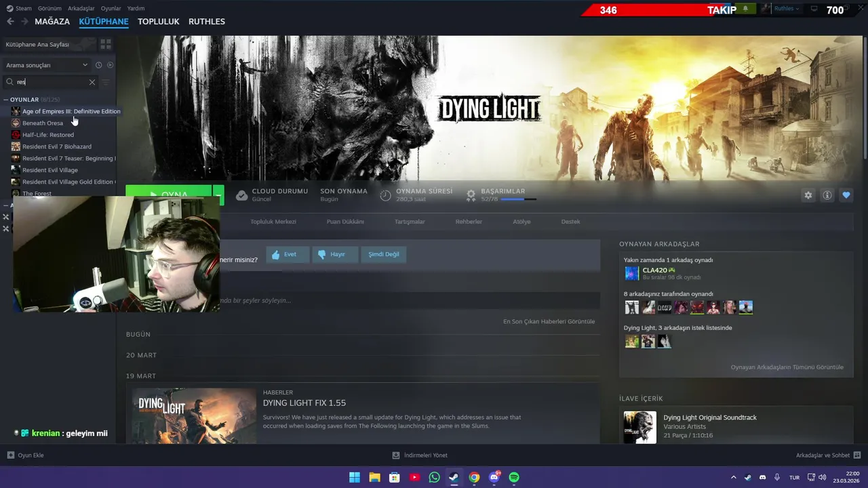Viewport: 868px width, 488px height.
Task: Open the Arkadaşlar menu
Action: (x=81, y=8)
